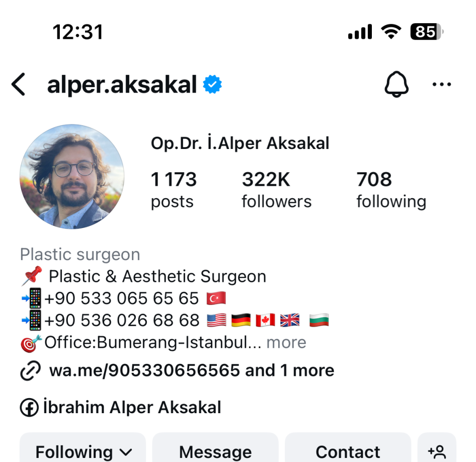Tap the add-person suggestions icon button
Screen dimensions: 476x462
[x=437, y=451]
